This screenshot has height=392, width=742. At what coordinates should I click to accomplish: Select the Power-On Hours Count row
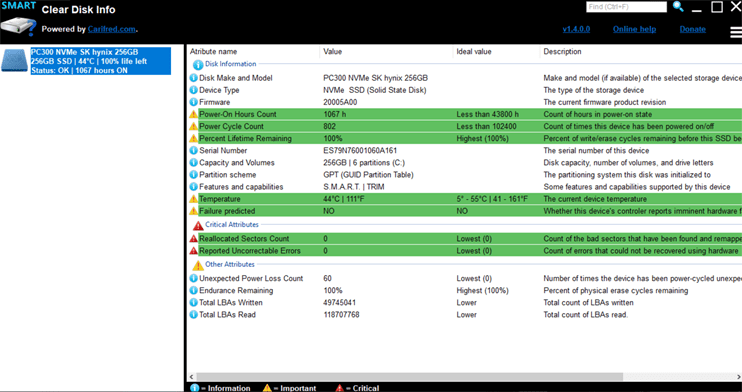tap(465, 114)
